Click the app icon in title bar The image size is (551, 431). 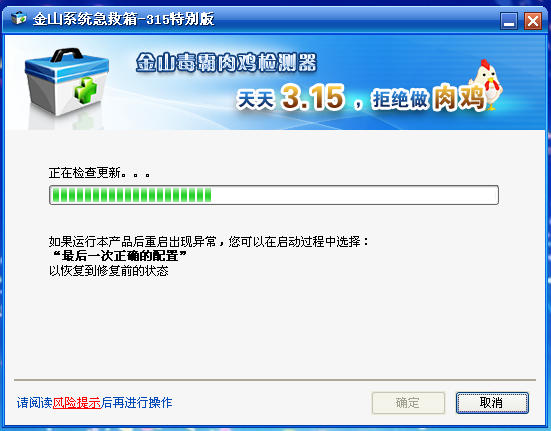(18, 18)
